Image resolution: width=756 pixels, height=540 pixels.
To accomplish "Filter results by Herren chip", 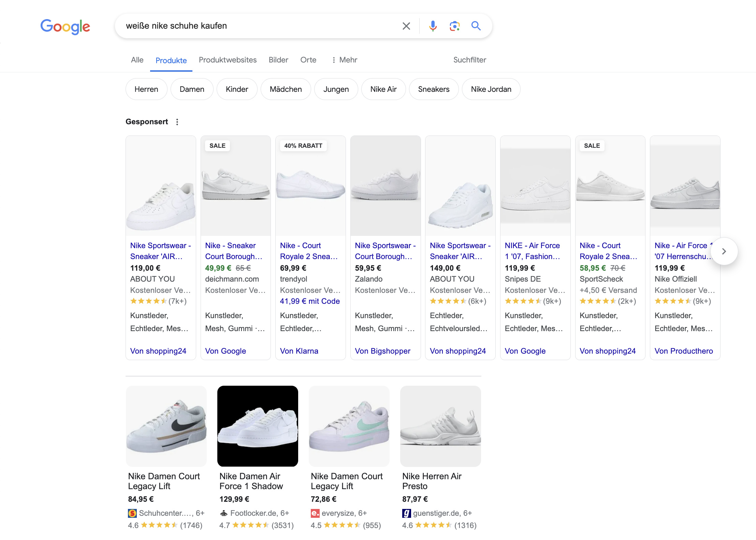I will [146, 89].
